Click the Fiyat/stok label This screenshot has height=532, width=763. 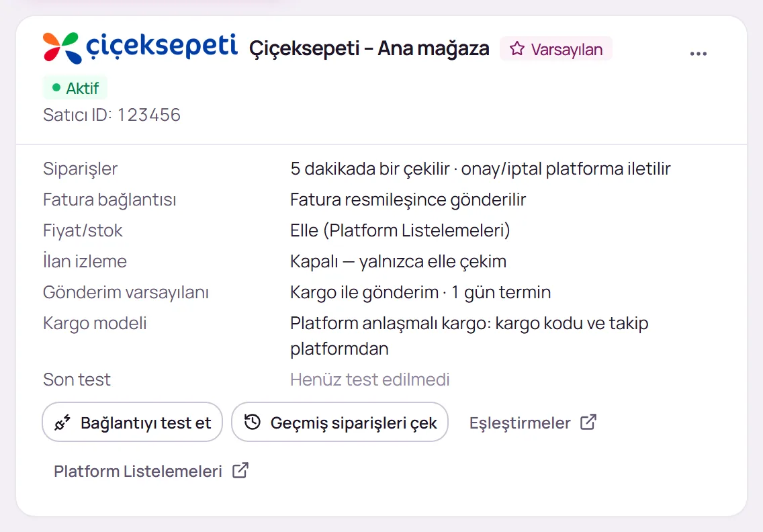pyautogui.click(x=83, y=230)
